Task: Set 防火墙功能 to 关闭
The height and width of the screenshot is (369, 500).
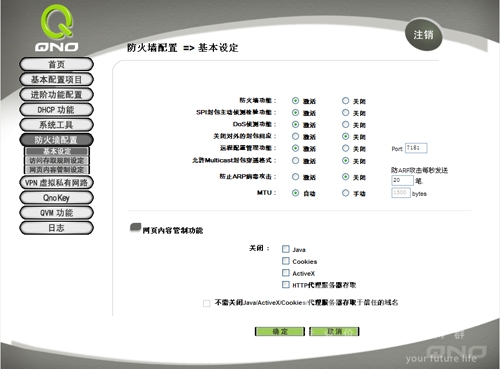Action: point(346,101)
